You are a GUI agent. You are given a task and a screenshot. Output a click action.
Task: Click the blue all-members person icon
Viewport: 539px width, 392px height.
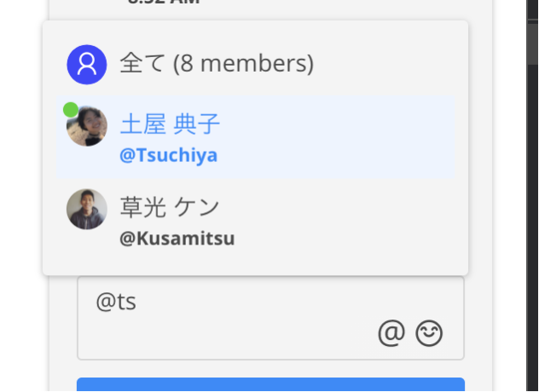86,65
